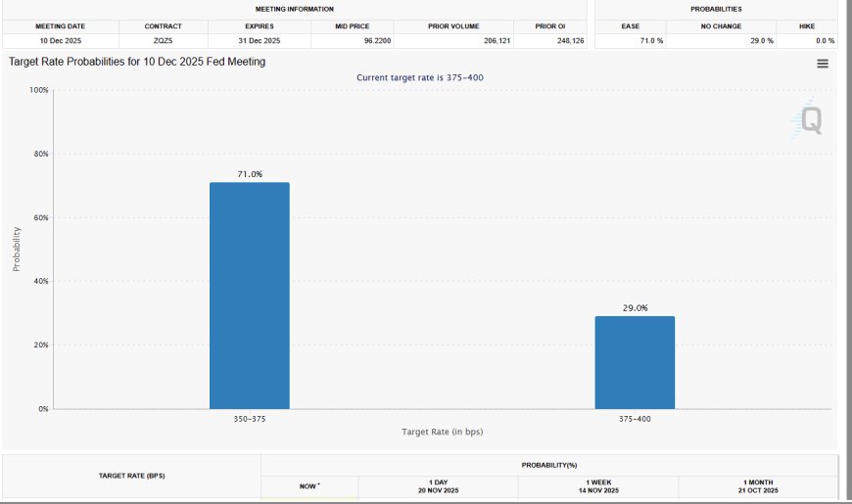The image size is (852, 504).
Task: Open the chart hamburger context menu
Action: tap(822, 64)
